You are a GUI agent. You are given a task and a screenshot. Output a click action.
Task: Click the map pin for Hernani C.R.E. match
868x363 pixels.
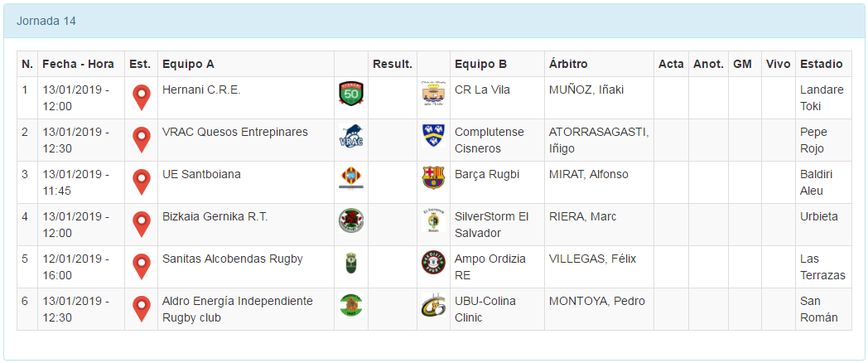coord(142,97)
